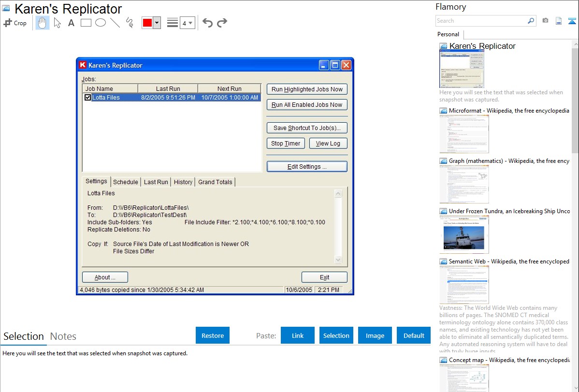Viewport: 579px width, 392px height.
Task: Click Run All Enabled Jobs Now
Action: click(x=307, y=104)
